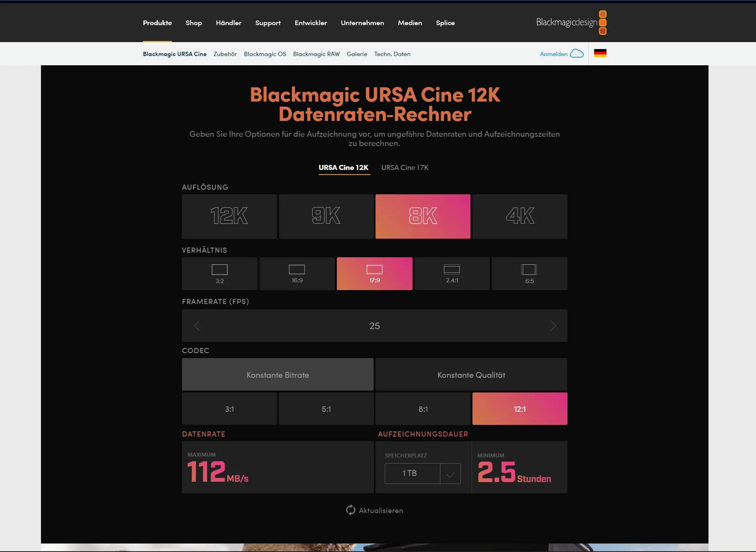
Task: Select 12K resolution option
Action: pos(229,216)
